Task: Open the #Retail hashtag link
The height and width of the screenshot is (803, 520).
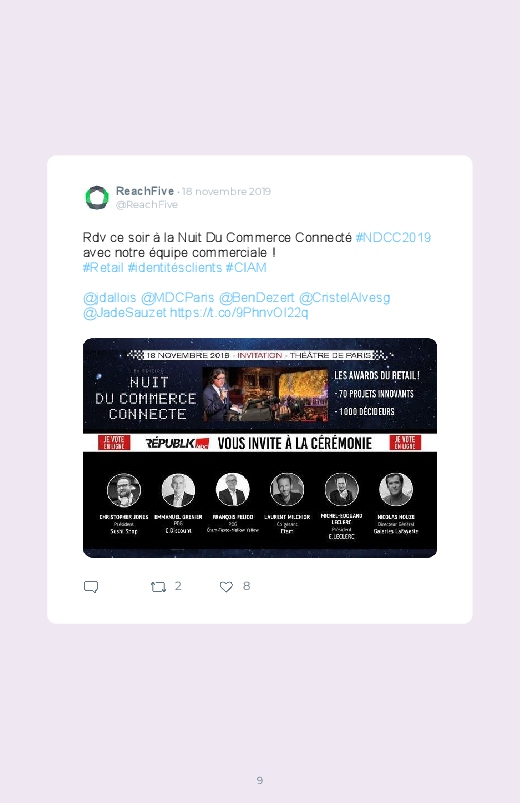Action: tap(103, 267)
